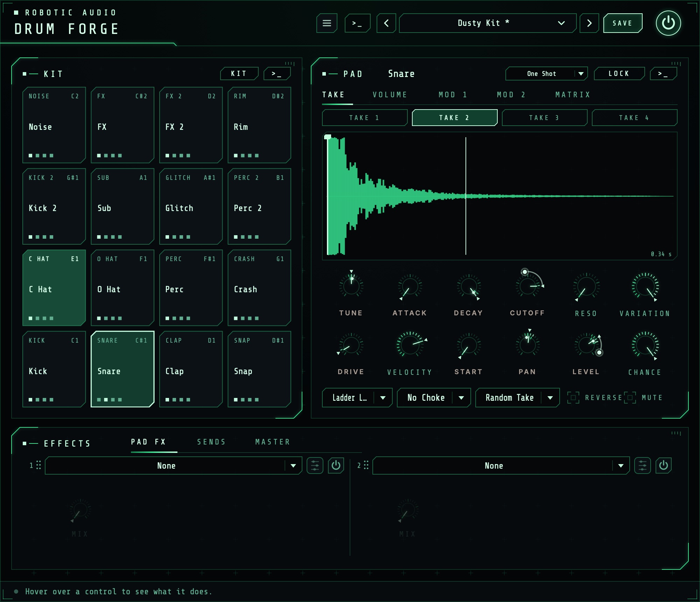The image size is (700, 602).
Task: Click the Decay knob
Action: tap(469, 286)
